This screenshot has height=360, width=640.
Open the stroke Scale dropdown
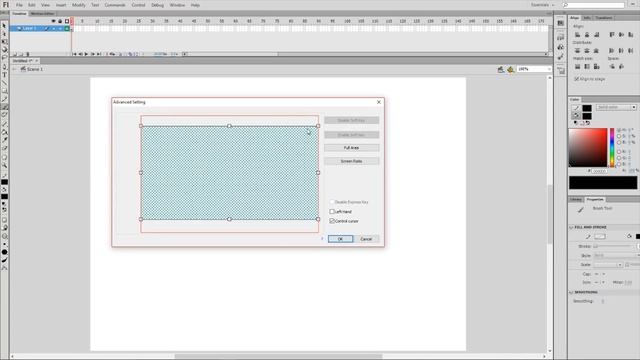(x=608, y=264)
